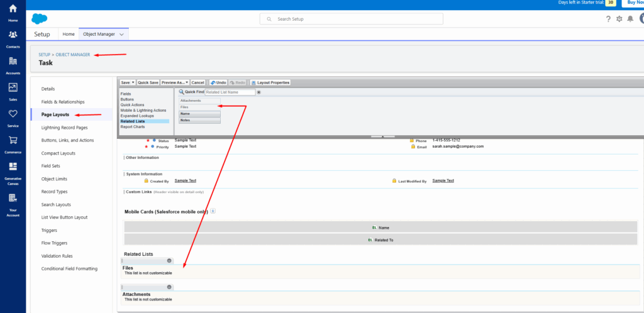
Task: Open the Help question mark icon
Action: [609, 19]
